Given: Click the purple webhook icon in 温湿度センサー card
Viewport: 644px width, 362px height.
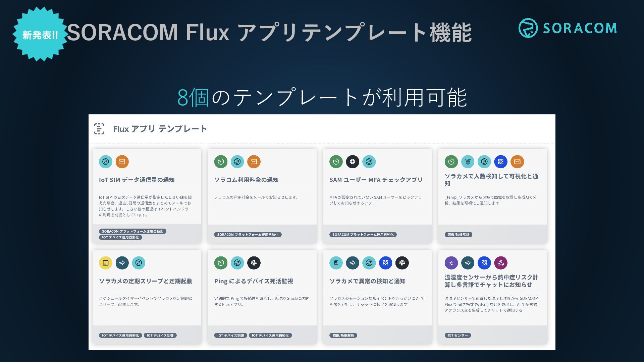Looking at the screenshot, I should (501, 263).
